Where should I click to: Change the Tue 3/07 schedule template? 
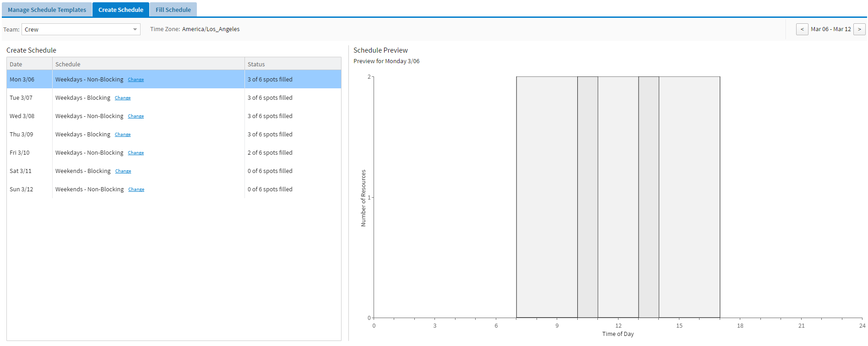[x=123, y=98]
